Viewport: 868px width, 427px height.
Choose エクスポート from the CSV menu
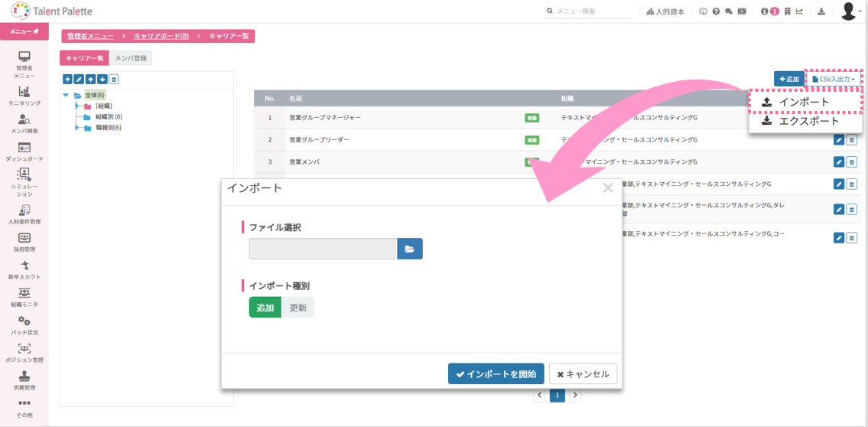(x=805, y=121)
